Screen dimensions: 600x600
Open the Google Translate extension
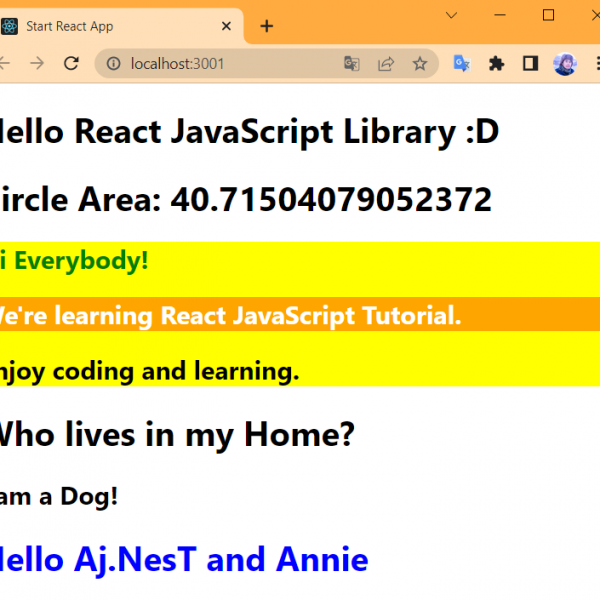tap(461, 63)
